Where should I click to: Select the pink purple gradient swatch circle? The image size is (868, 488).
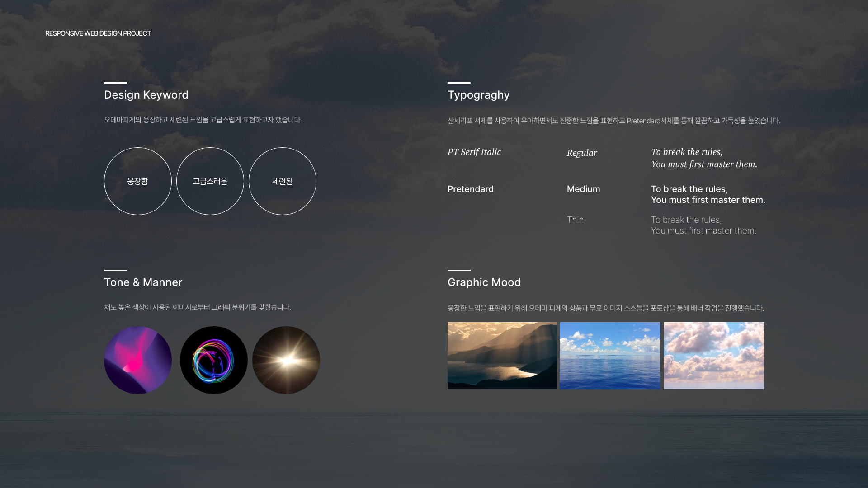pyautogui.click(x=138, y=360)
